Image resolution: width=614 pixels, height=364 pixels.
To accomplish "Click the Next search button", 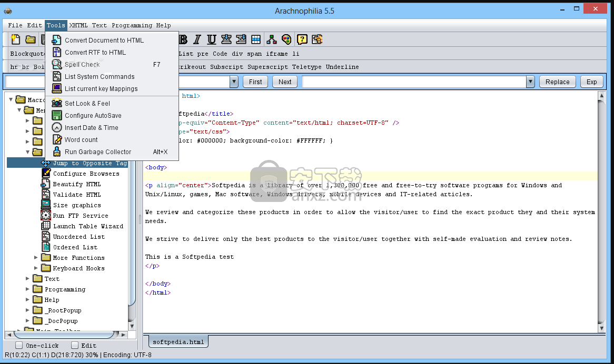I will click(x=285, y=82).
